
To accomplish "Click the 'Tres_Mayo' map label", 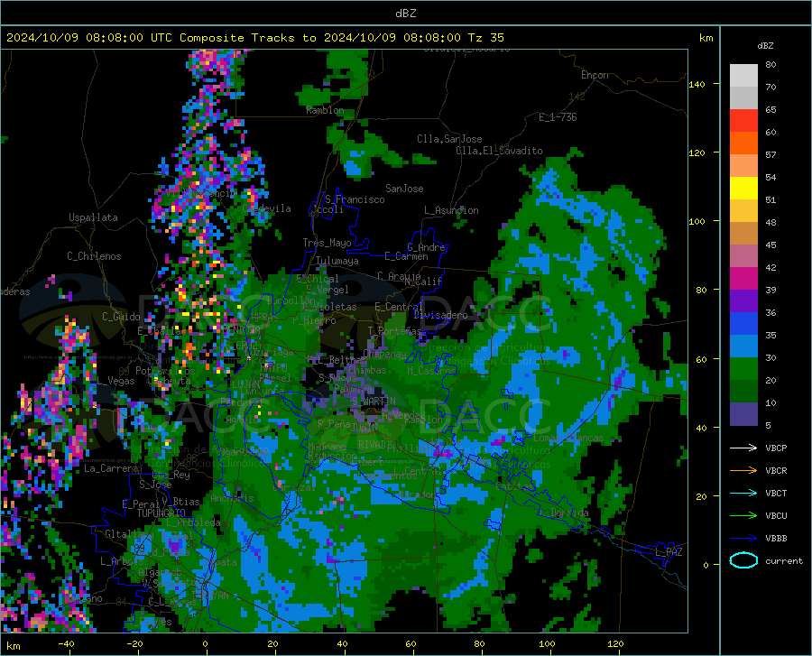I will point(327,243).
